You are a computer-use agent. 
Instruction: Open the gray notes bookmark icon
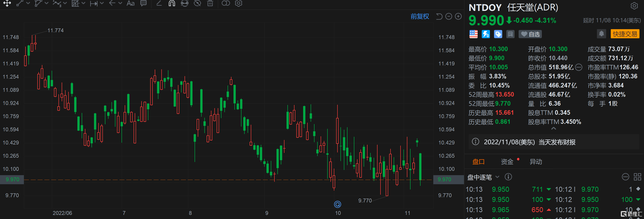[x=510, y=34]
